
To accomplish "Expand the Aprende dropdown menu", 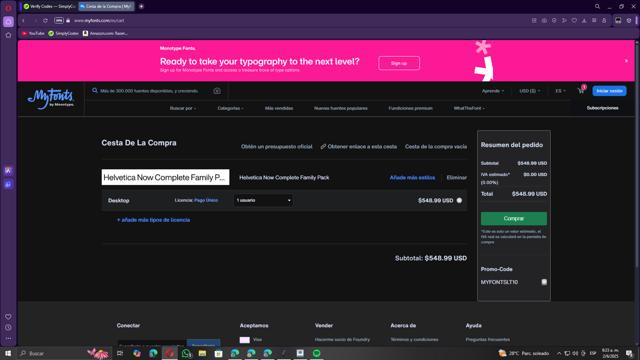I will [493, 91].
